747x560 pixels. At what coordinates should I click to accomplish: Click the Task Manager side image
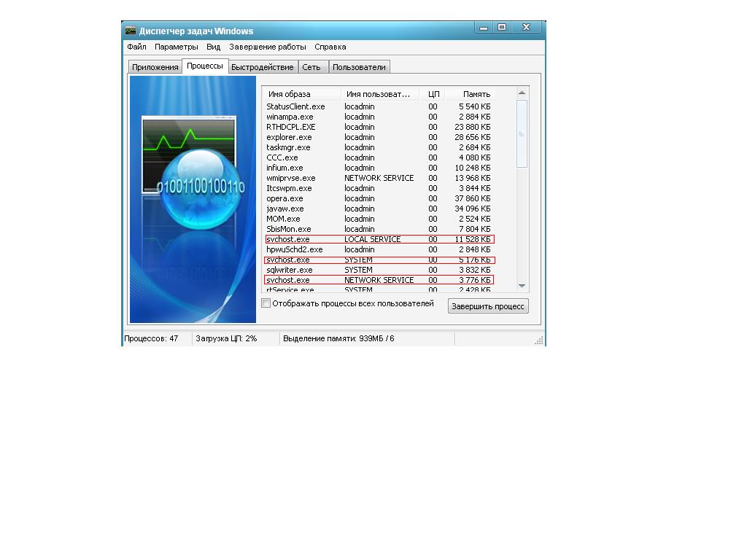coord(193,200)
